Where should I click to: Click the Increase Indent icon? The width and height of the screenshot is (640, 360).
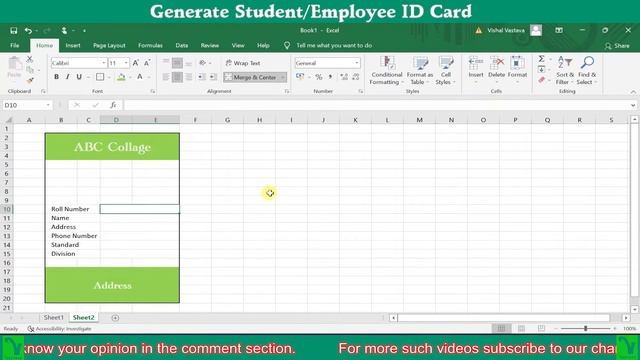coord(213,77)
